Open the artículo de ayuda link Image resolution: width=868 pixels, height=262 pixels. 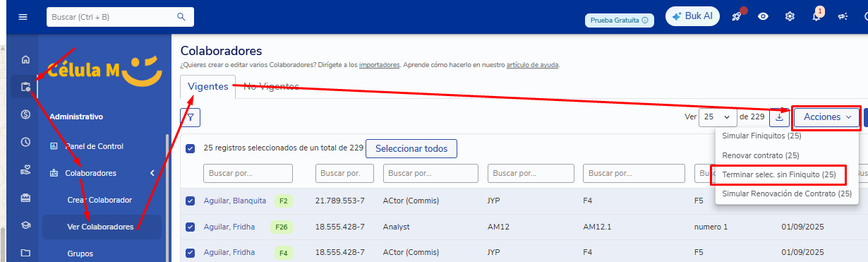click(533, 65)
